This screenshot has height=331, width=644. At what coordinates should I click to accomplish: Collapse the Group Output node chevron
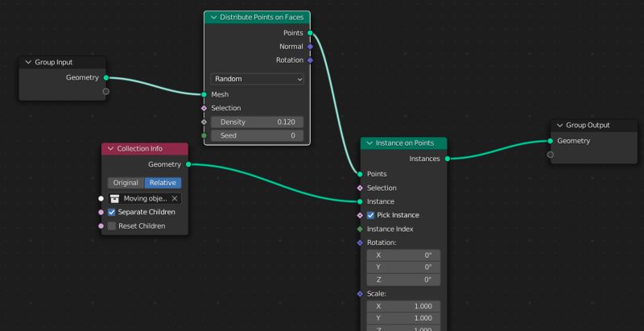[559, 126]
